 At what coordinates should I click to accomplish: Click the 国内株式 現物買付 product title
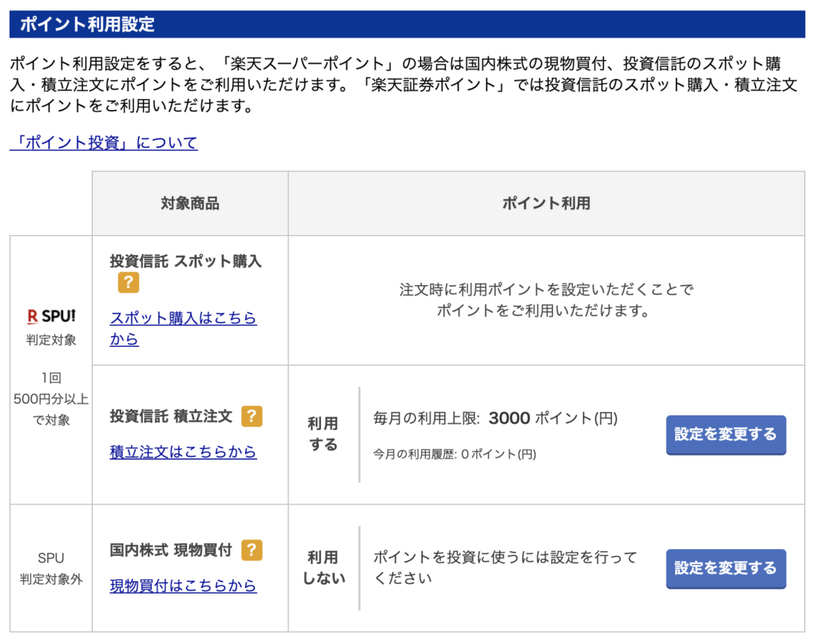click(x=171, y=550)
